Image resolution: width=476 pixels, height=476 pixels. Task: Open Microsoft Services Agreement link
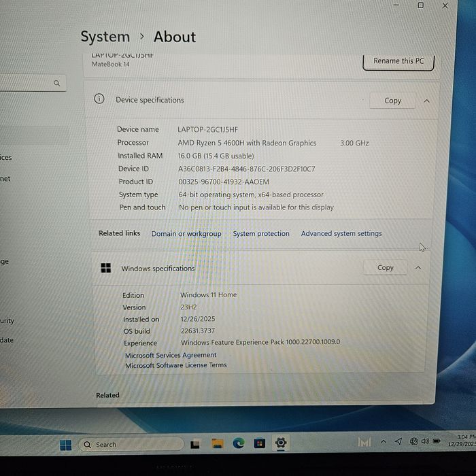point(171,355)
